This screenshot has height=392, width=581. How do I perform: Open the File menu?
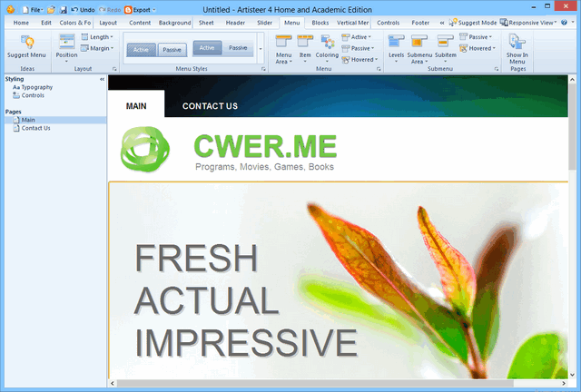point(33,10)
